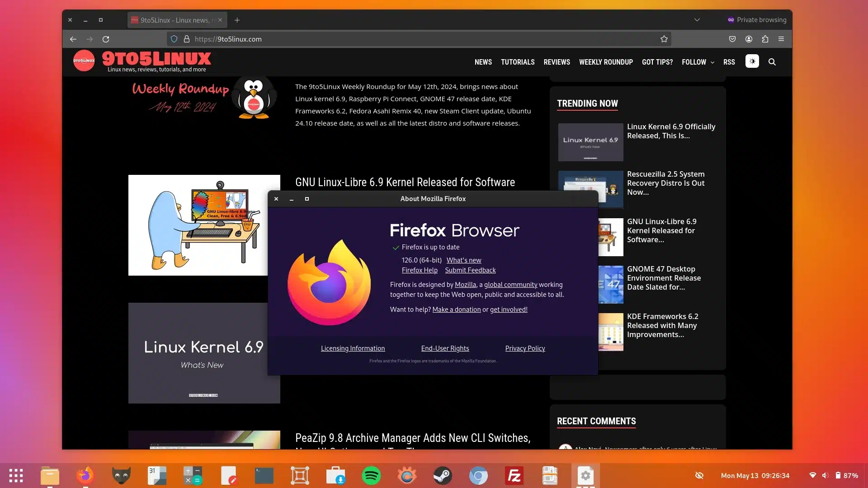
Task: Open the tracking protection shield icon
Action: [174, 39]
